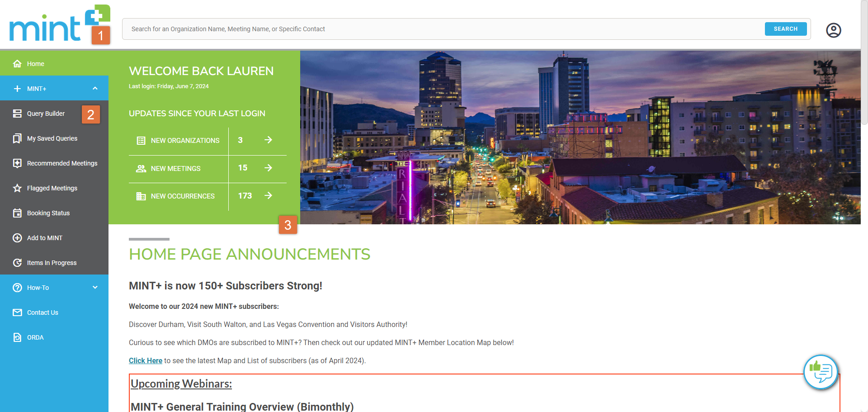Click the Items In Progress refresh icon
This screenshot has width=868, height=412.
tap(17, 263)
